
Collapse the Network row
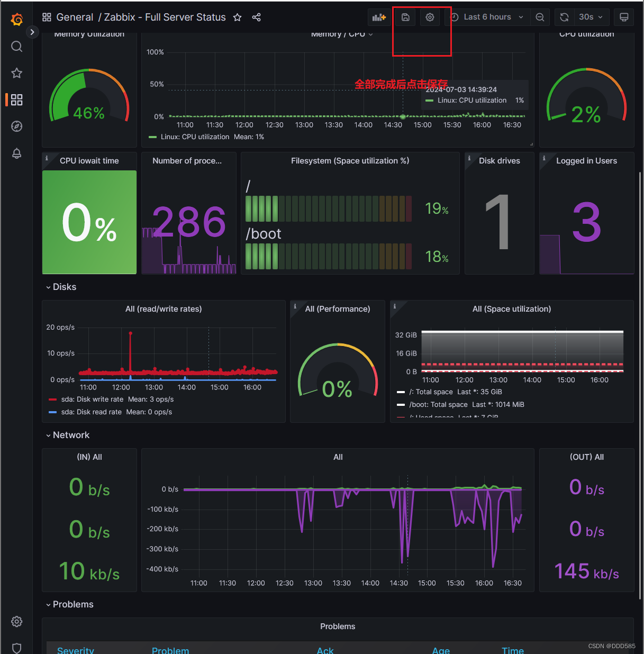click(67, 435)
